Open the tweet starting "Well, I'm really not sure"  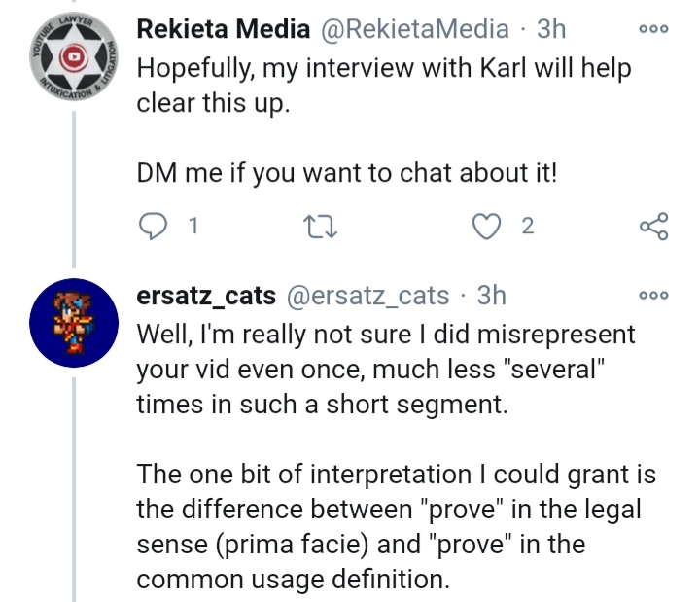386,370
